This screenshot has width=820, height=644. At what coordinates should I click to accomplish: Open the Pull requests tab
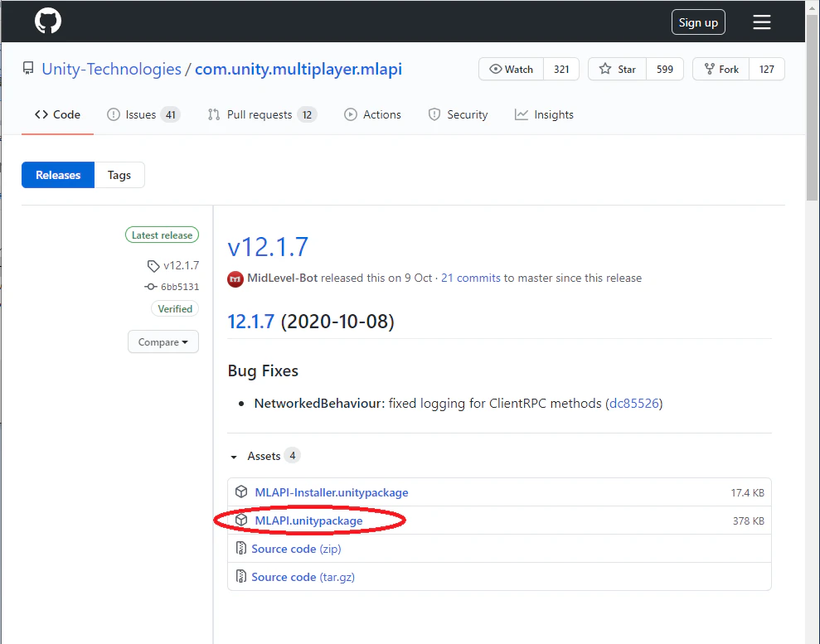point(262,114)
